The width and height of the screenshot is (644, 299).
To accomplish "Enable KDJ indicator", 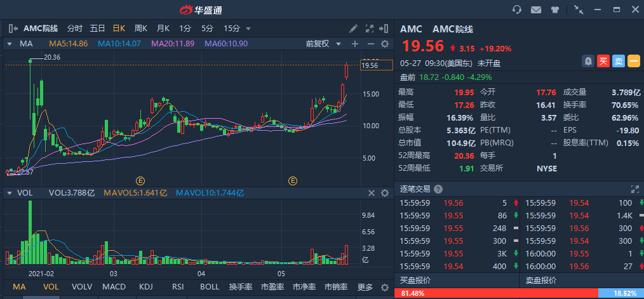I will click(146, 287).
